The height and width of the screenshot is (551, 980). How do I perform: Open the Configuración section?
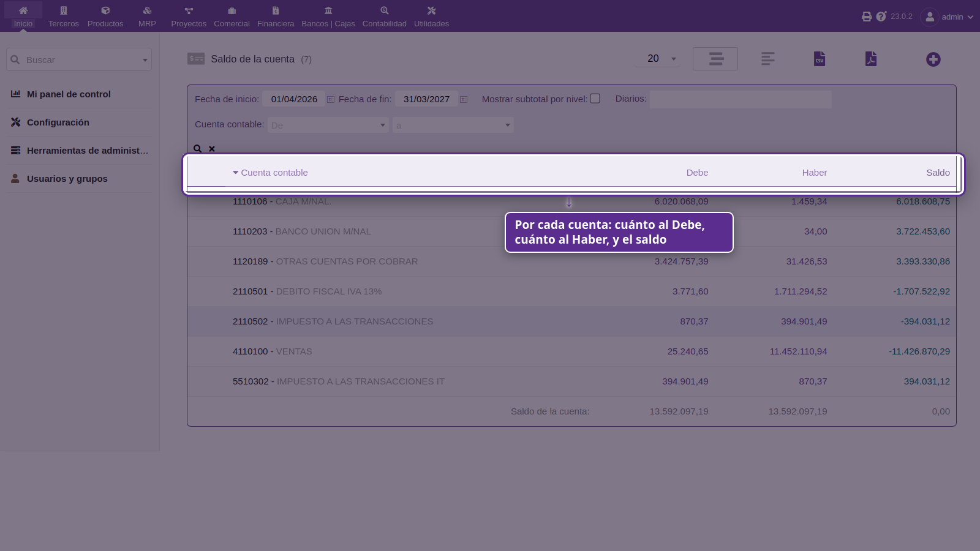click(58, 122)
